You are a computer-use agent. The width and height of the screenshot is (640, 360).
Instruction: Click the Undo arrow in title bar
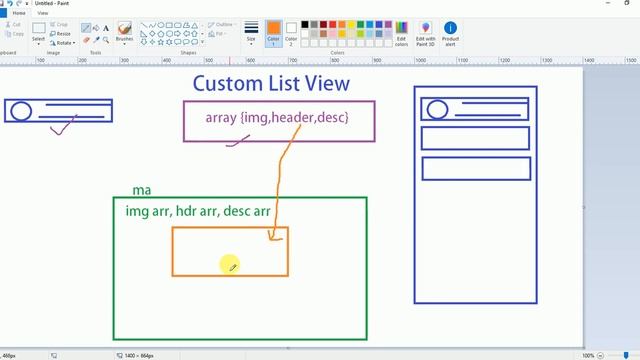click(x=10, y=3)
